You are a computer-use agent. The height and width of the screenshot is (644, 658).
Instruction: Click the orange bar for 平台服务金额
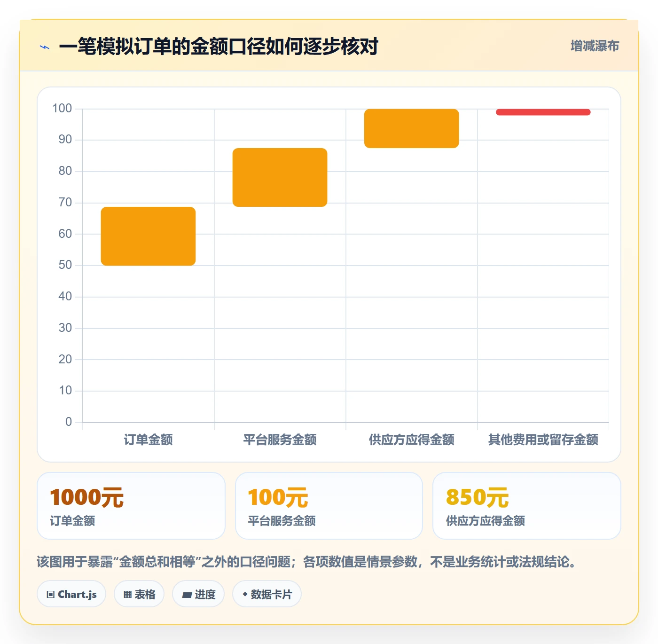(280, 177)
